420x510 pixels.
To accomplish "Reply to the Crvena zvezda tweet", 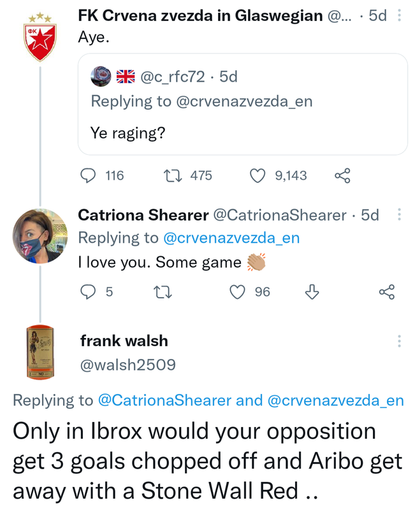I will point(91,175).
